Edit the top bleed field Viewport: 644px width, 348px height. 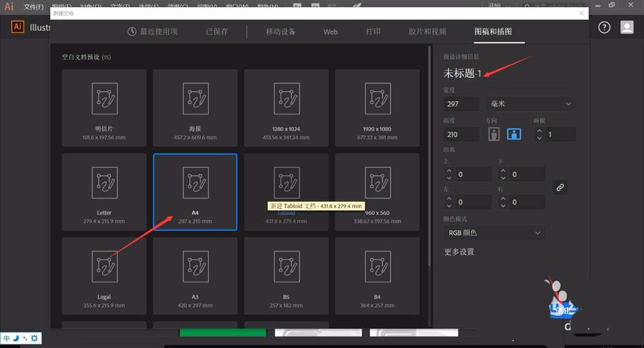coord(472,174)
